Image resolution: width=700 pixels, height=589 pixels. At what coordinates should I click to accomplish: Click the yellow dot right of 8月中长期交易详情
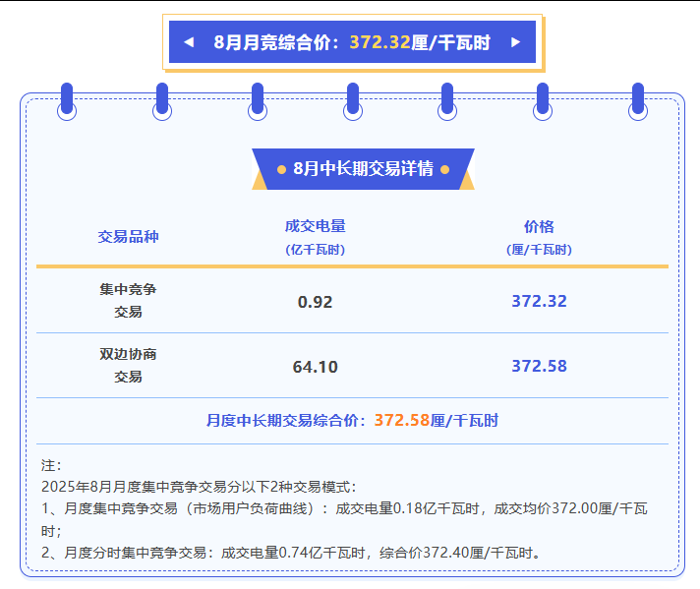coord(444,169)
